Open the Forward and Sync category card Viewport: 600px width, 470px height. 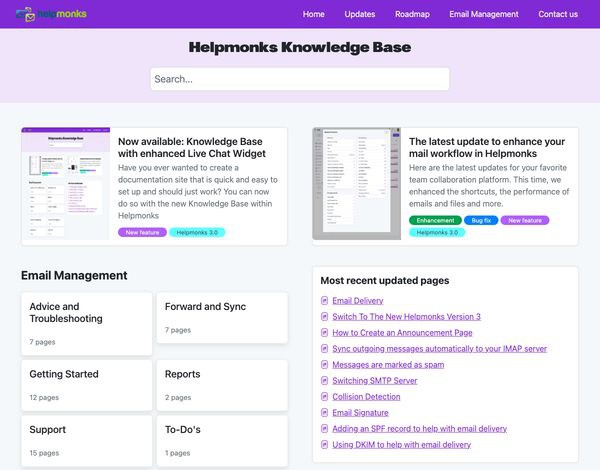pyautogui.click(x=222, y=318)
